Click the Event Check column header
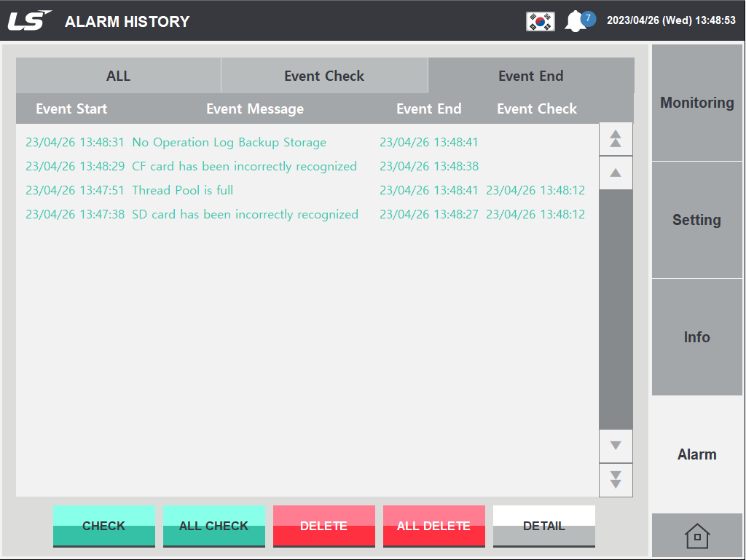 tap(537, 109)
